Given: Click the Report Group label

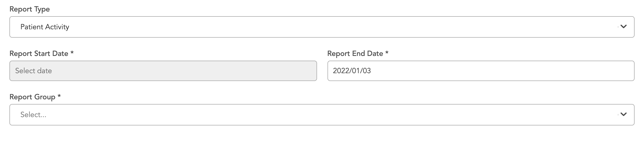Looking at the screenshot, I should tap(32, 97).
